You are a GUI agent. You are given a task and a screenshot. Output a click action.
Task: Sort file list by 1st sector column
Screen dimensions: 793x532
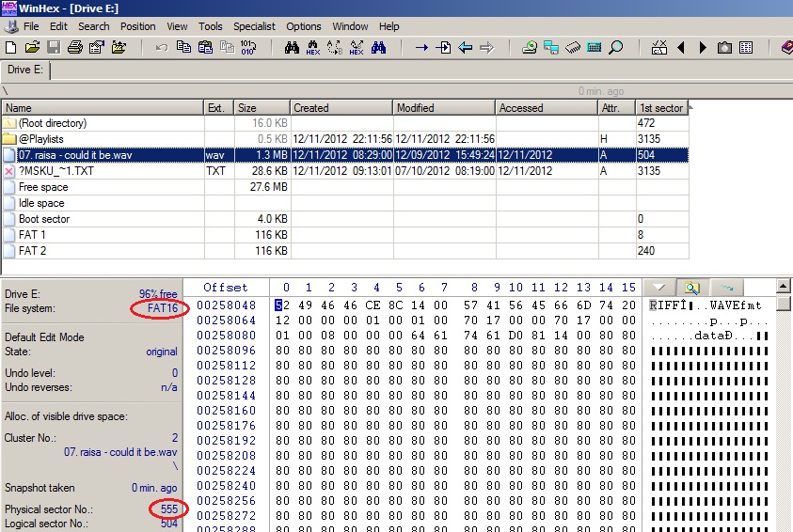pos(661,108)
